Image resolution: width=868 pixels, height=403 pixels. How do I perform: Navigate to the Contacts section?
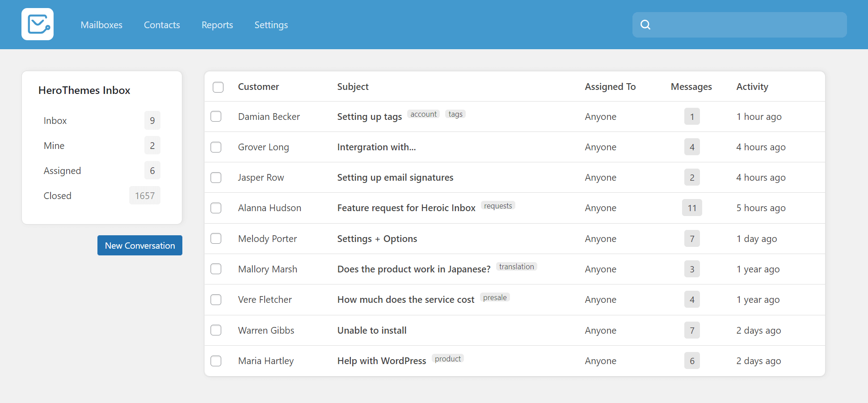coord(161,25)
